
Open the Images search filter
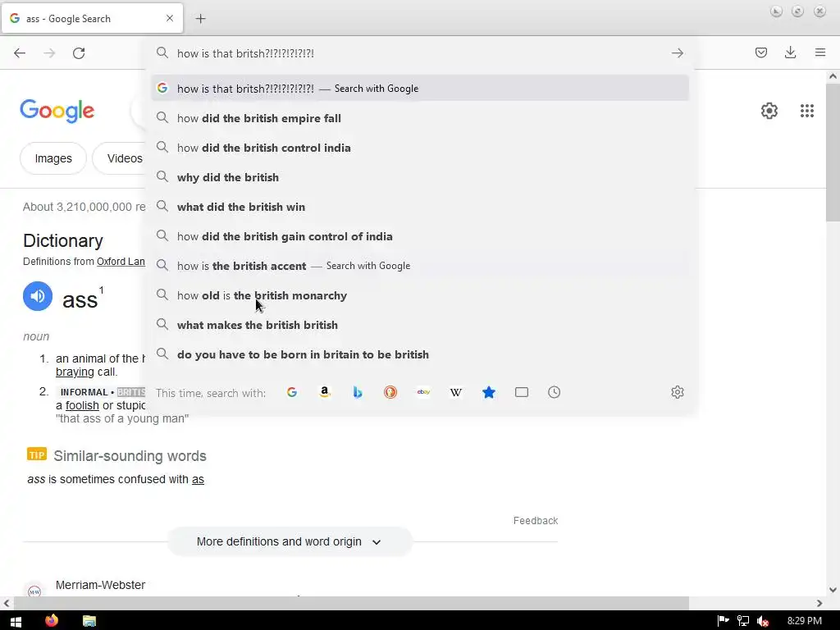pos(53,158)
